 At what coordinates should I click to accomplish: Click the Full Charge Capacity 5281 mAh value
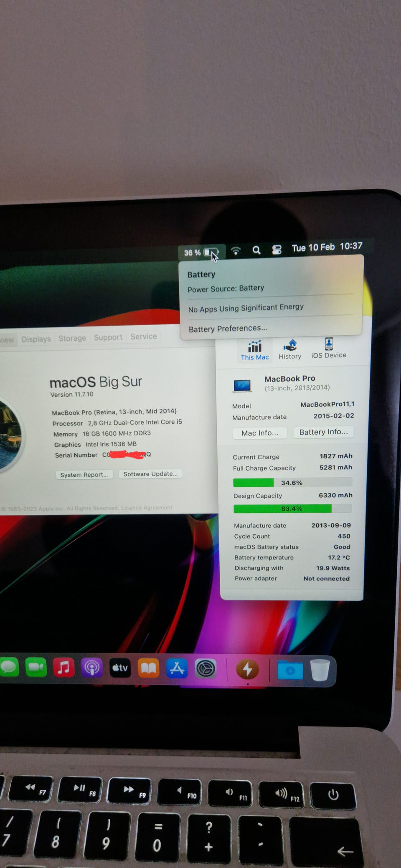tap(336, 467)
